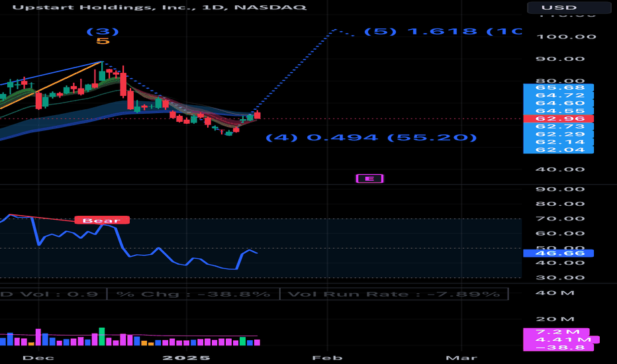617x364 pixels.
Task: Click the 'Feb' time axis label
Action: coord(327,357)
